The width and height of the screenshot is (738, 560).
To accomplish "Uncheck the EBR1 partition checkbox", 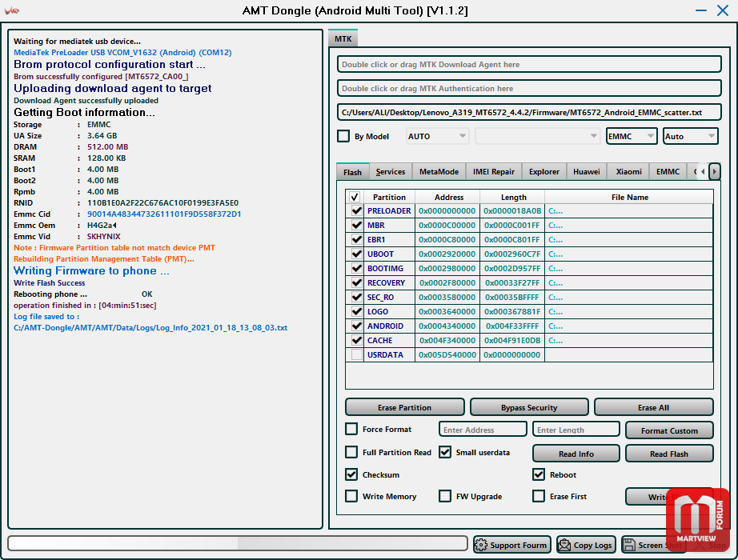I will coord(357,239).
